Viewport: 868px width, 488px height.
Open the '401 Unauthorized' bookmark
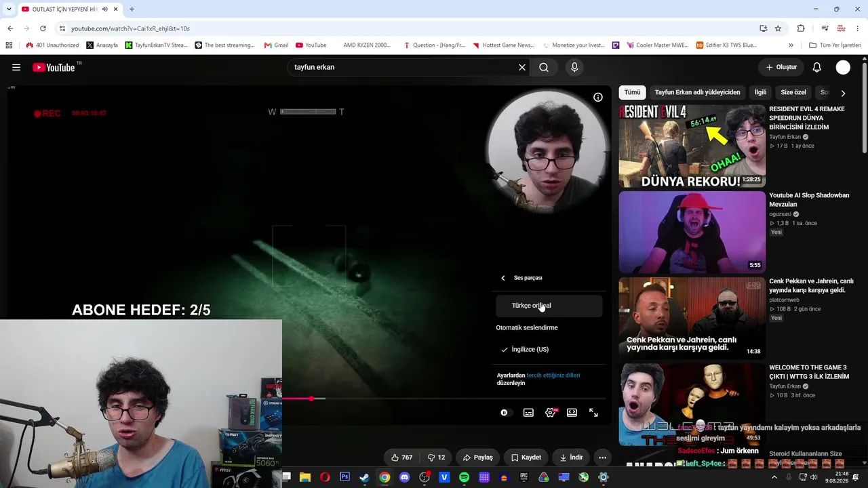pyautogui.click(x=52, y=45)
